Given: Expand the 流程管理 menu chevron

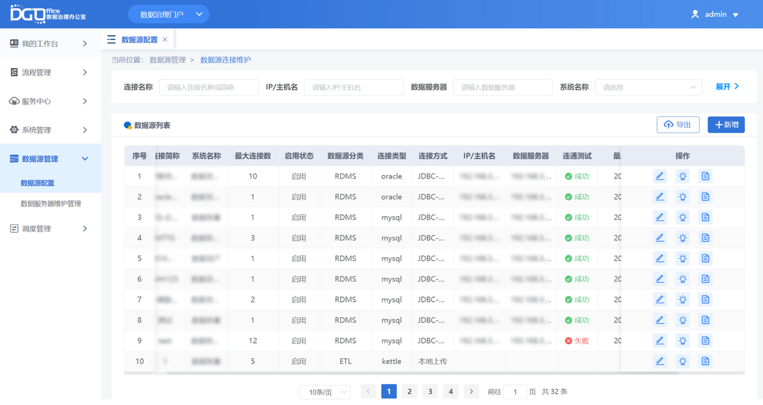Looking at the screenshot, I should [85, 73].
